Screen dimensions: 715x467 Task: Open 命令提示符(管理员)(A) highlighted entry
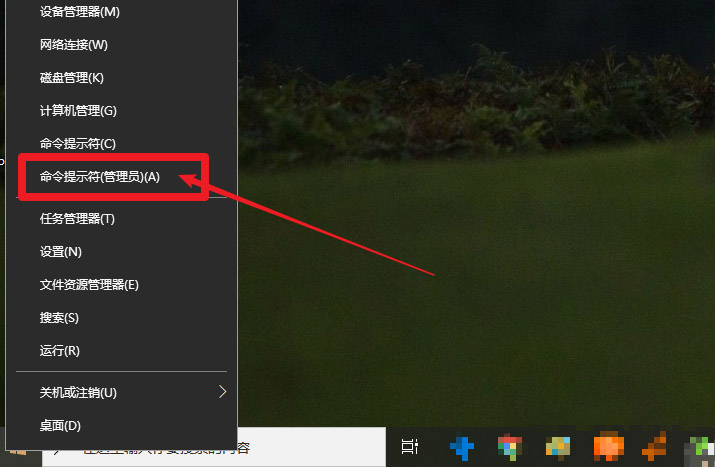click(x=99, y=177)
